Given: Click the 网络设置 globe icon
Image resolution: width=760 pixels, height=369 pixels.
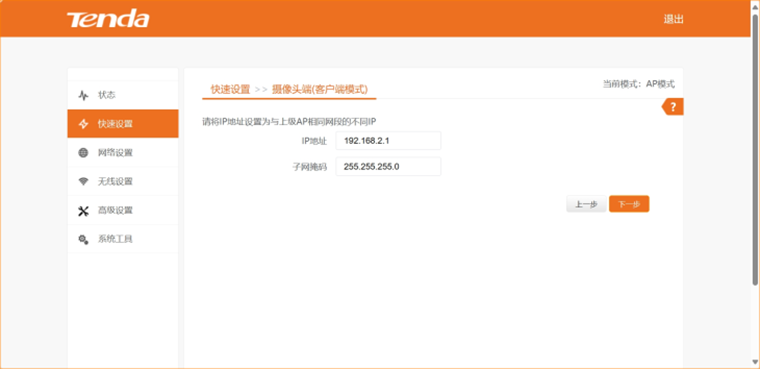Looking at the screenshot, I should (83, 153).
